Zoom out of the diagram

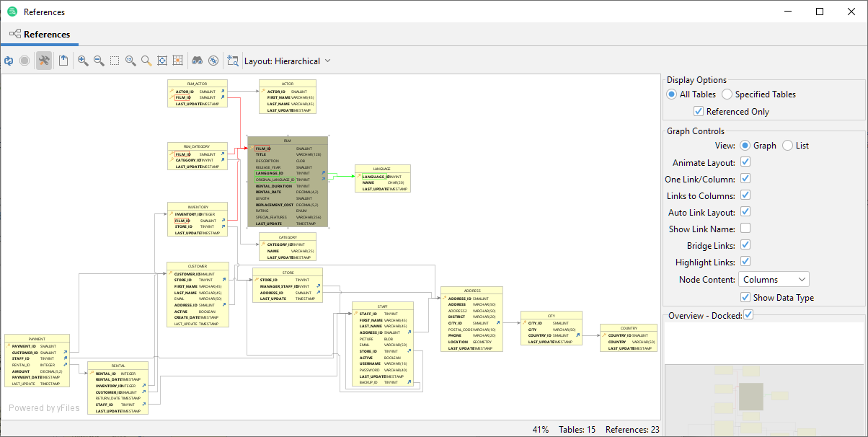[x=99, y=61]
